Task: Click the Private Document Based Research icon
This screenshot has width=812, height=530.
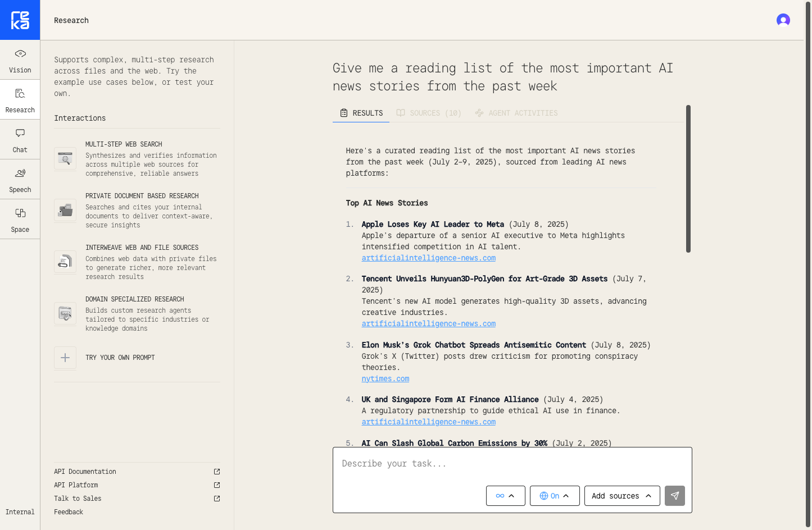Action: (65, 211)
